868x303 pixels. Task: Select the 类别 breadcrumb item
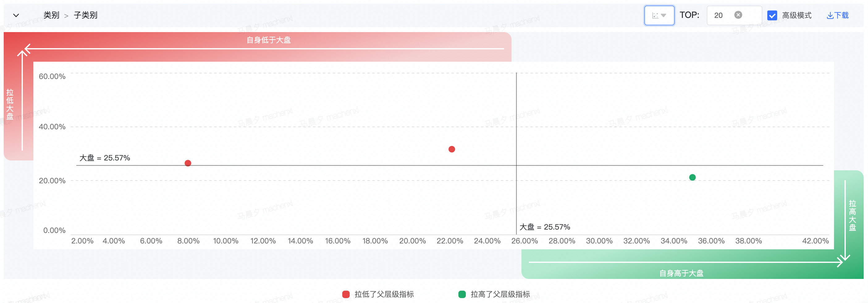point(51,15)
